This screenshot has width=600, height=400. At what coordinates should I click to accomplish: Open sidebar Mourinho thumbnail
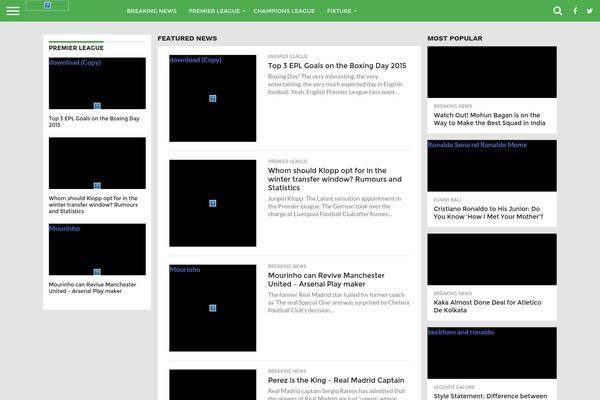coord(97,249)
